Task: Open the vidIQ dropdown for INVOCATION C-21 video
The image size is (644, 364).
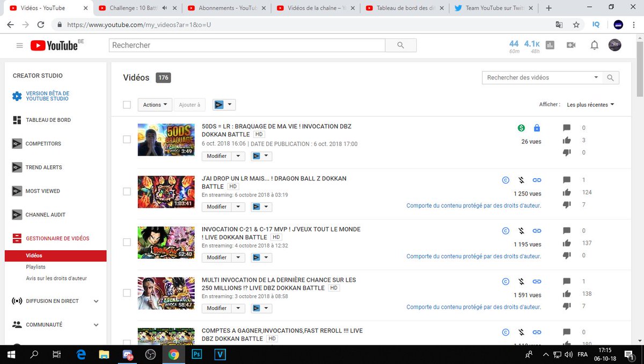Action: pos(262,258)
